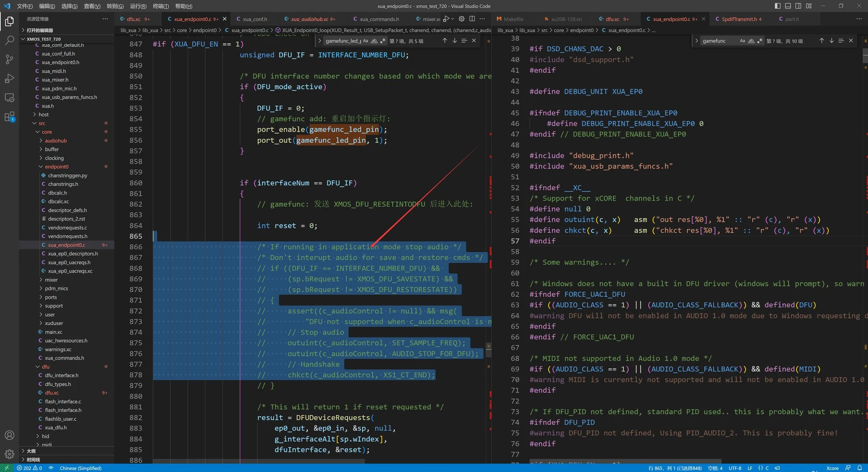Close the left find widget

click(x=474, y=41)
